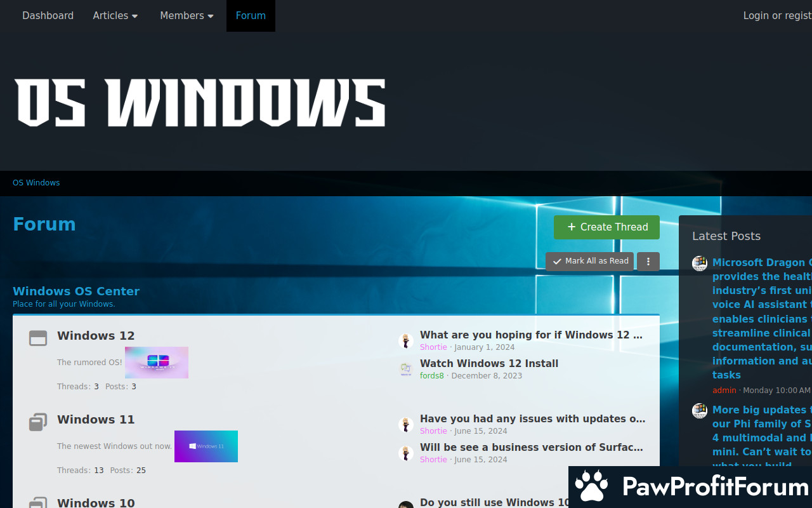The height and width of the screenshot is (508, 812).
Task: Click Shortie's avatar beside Windows 12 thread
Action: point(406,341)
